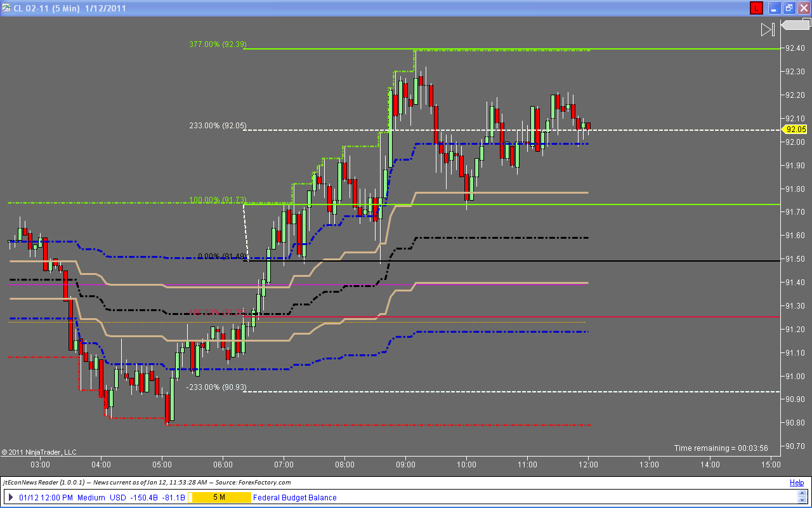Click the 90.70 price axis label

pos(796,446)
